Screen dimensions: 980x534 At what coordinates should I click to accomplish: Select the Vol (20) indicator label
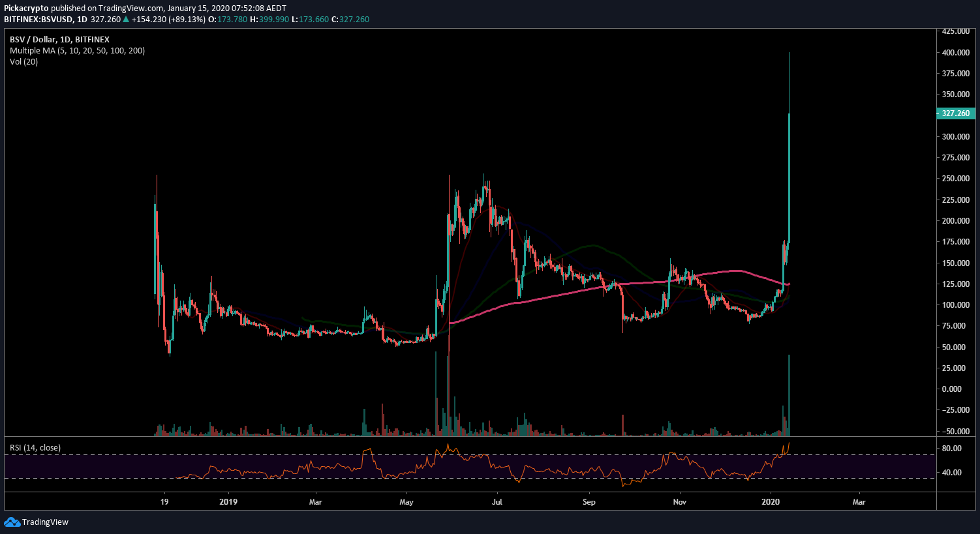pos(23,62)
